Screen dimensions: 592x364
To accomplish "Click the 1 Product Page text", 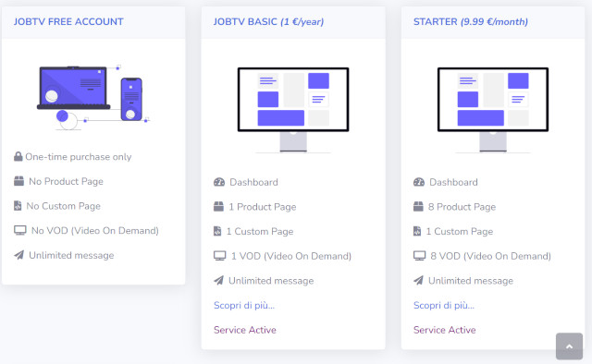I will [263, 207].
